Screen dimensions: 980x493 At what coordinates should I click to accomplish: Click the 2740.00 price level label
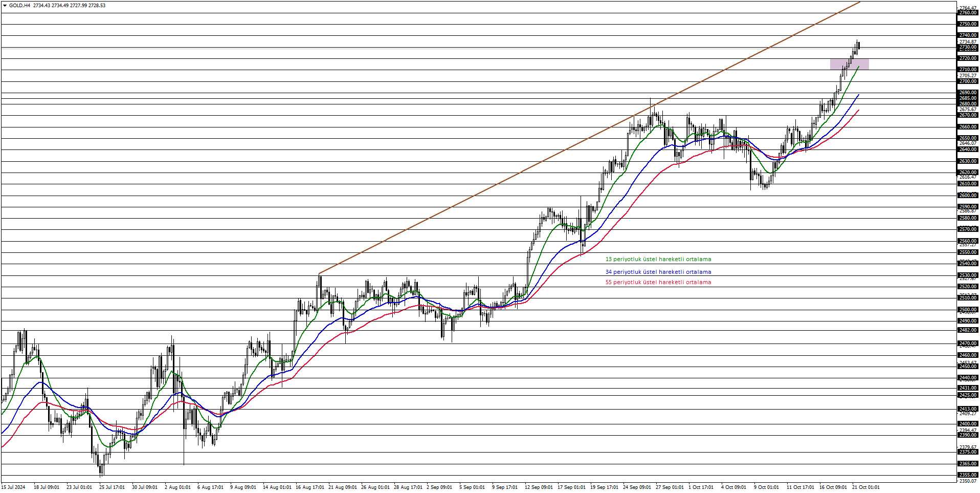click(968, 35)
